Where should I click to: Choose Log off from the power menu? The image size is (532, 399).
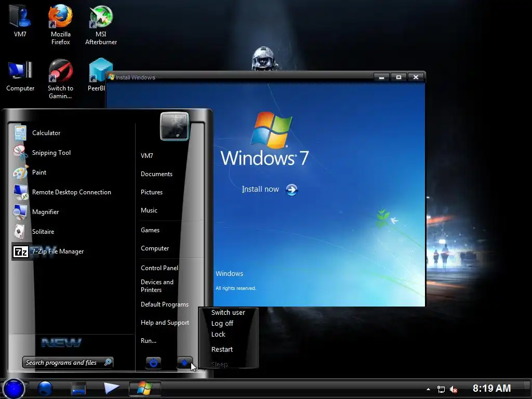click(x=222, y=323)
